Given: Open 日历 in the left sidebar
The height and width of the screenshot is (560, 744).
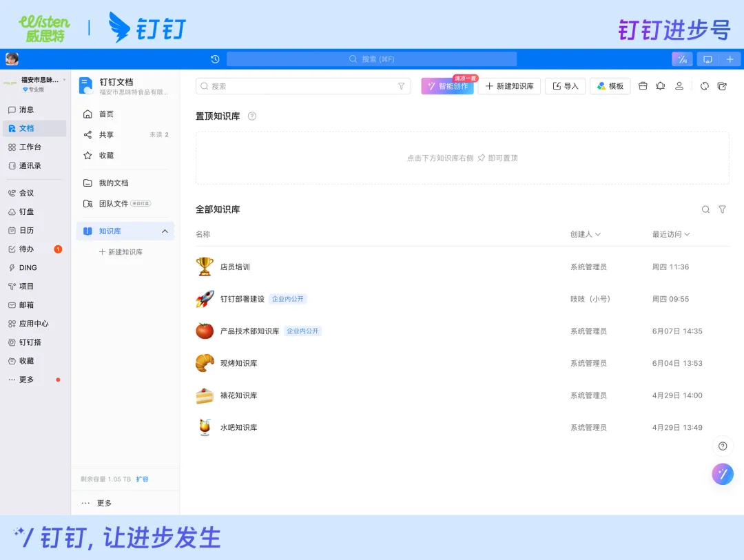Looking at the screenshot, I should click(x=34, y=230).
